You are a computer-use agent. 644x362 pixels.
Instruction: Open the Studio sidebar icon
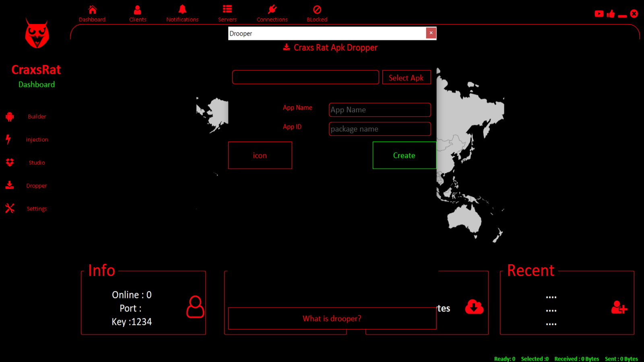[x=10, y=162]
